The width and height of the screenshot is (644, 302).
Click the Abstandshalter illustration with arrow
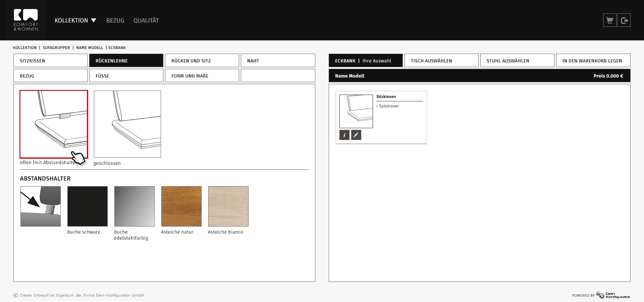41,206
